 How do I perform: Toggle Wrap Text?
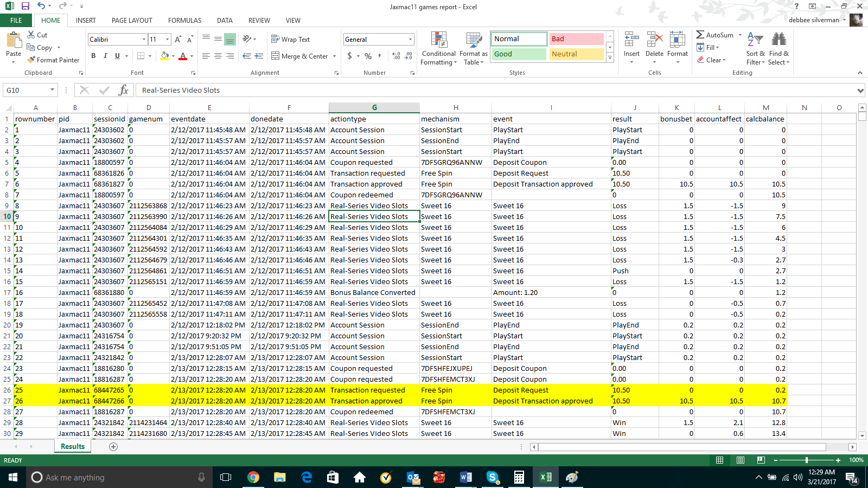coord(291,40)
